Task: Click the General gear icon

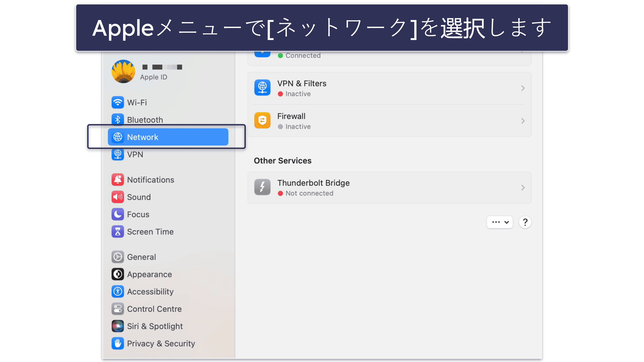Action: 117,257
